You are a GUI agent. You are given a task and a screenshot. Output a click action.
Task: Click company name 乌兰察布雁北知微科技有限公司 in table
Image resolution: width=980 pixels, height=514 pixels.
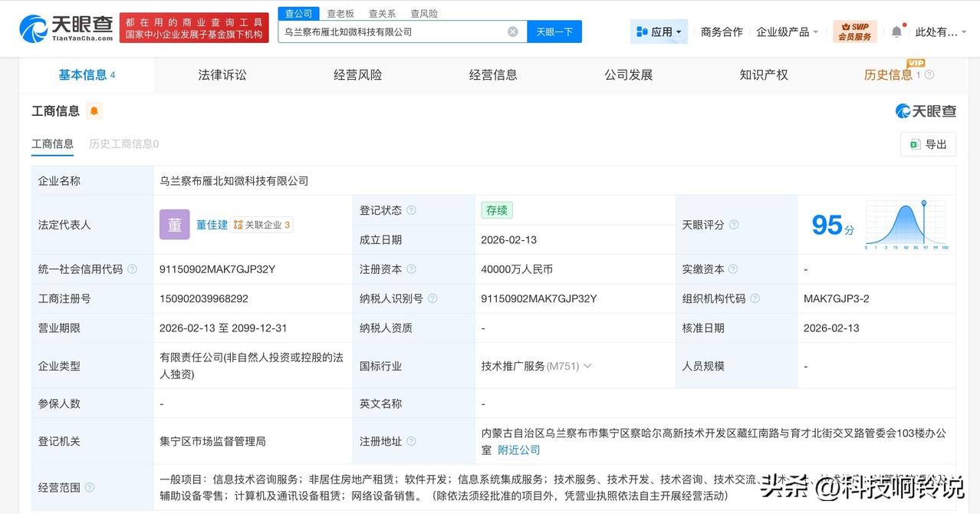coord(234,181)
